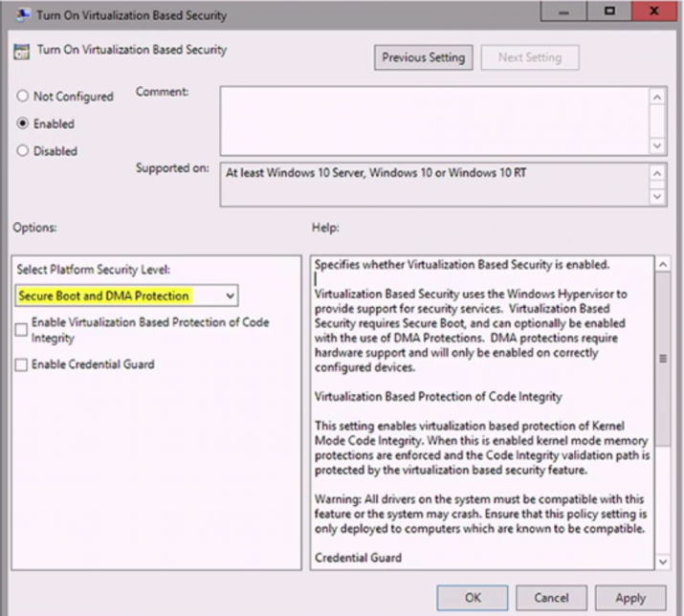The width and height of the screenshot is (684, 616).
Task: Click the 'Credential Guard' heading in Help
Action: coord(358,558)
